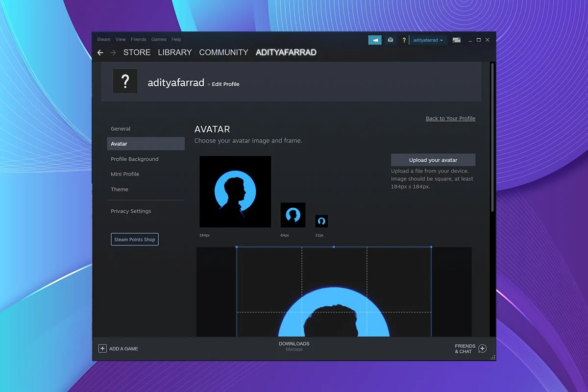Click the announcements megaphone icon
588x392 pixels.
click(x=375, y=40)
